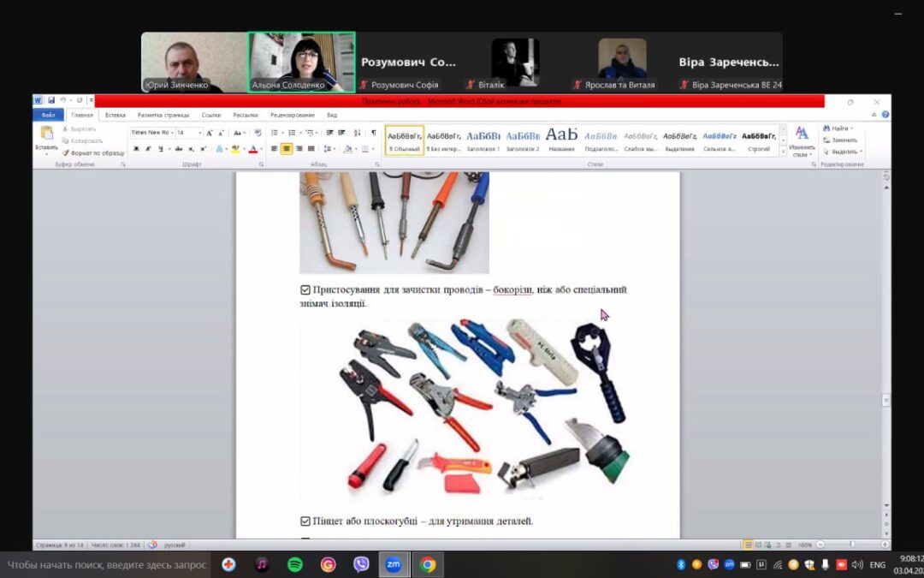Switch to the Вставка ribbon tab
924x578 pixels.
coord(115,115)
